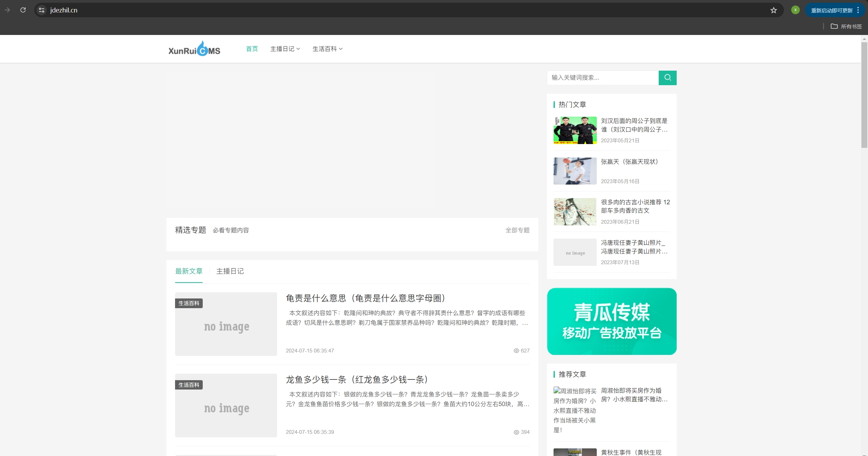Go to the 首页 navigation item
Image resolution: width=868 pixels, height=456 pixels.
tap(252, 49)
